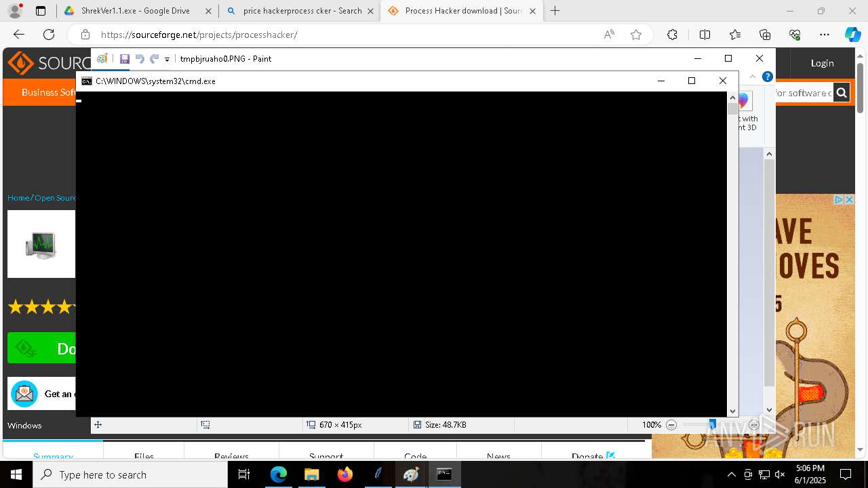Open Paint's blue Help question mark
The image size is (868, 488).
point(767,77)
